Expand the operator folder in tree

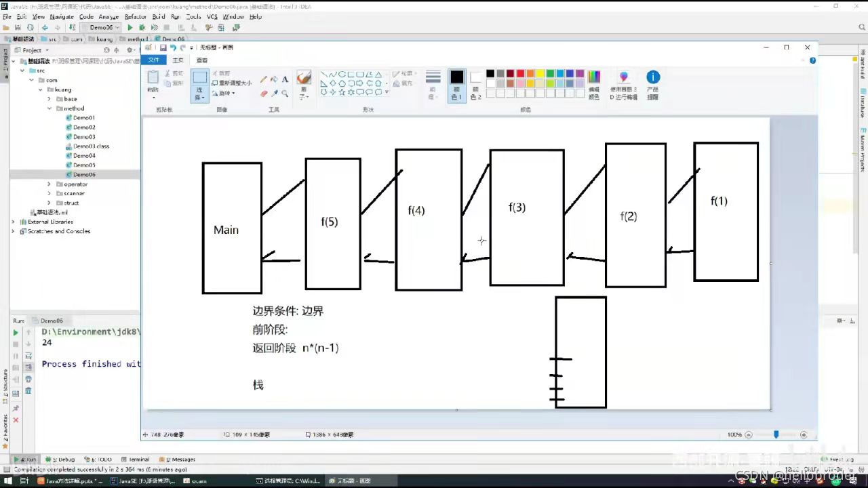49,184
